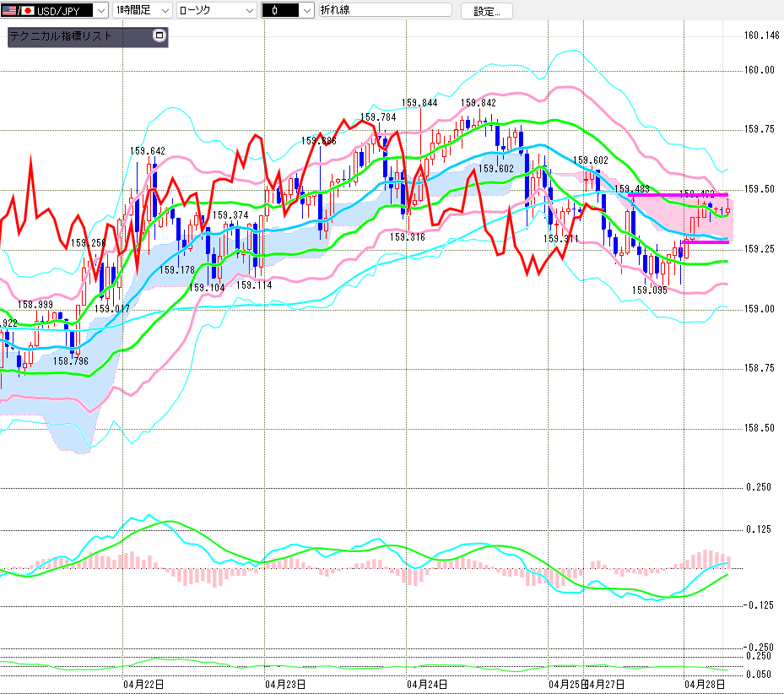Click the 158.796 low price label
This screenshot has height=694, width=784.
click(71, 361)
